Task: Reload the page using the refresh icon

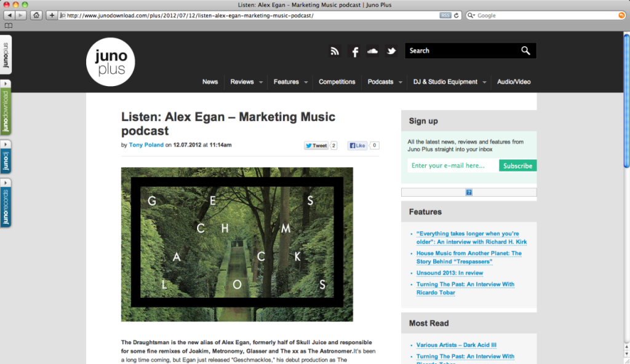Action: [457, 15]
